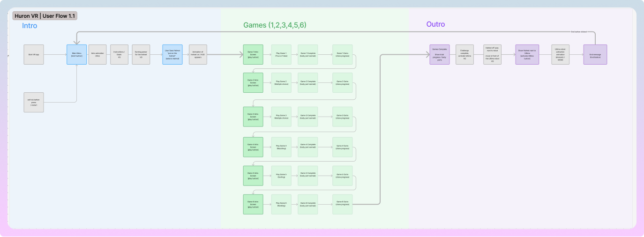Select the blue 'Main Menu (start button)' node
The image size is (644, 237).
(x=76, y=54)
